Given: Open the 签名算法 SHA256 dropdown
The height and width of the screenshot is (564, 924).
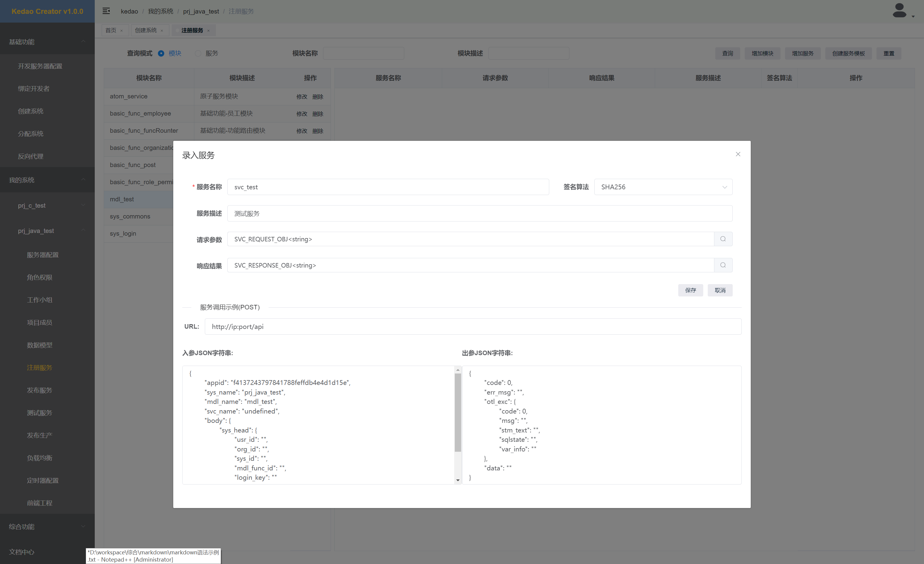Looking at the screenshot, I should [663, 187].
